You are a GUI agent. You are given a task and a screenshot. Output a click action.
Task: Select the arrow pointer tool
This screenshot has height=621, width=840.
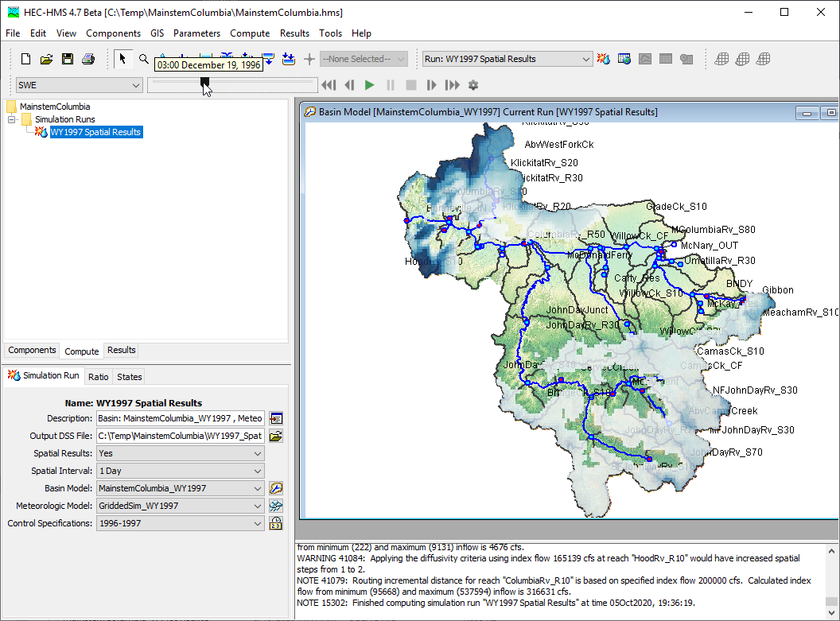pos(123,59)
